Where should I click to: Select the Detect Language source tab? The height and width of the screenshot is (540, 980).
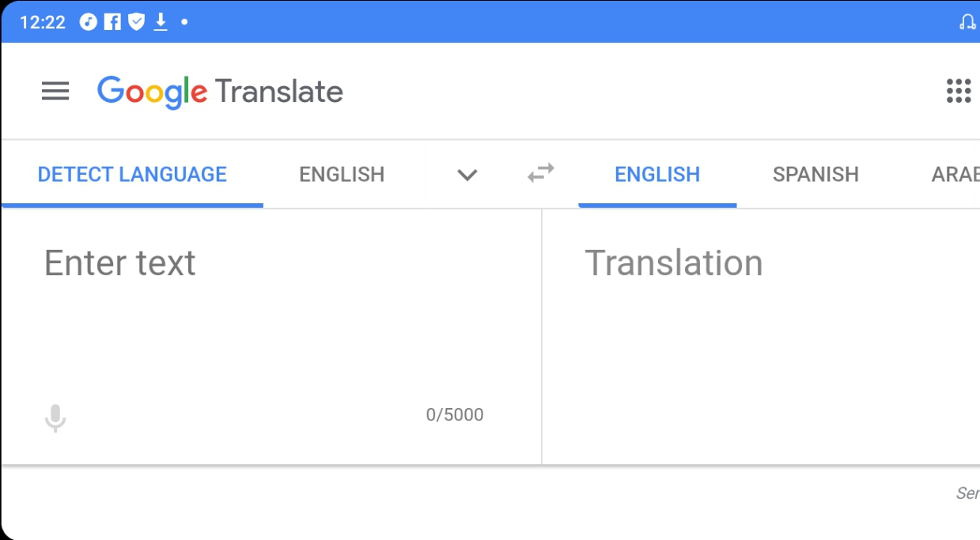[x=132, y=174]
